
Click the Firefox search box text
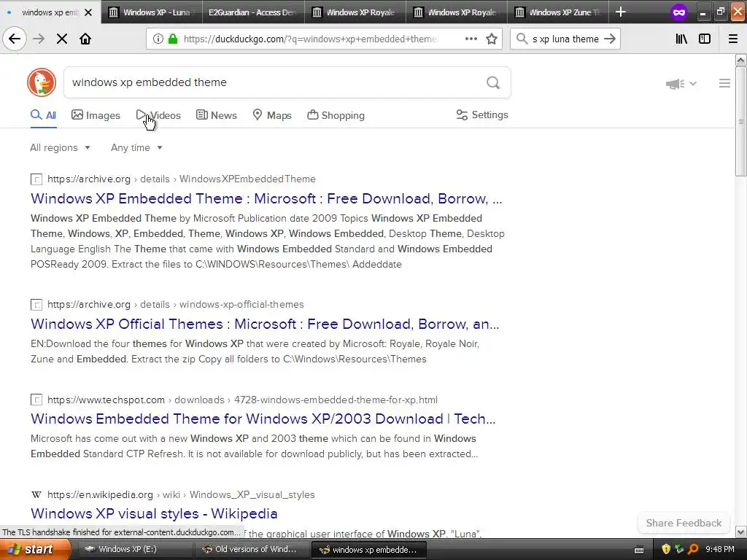pos(565,39)
